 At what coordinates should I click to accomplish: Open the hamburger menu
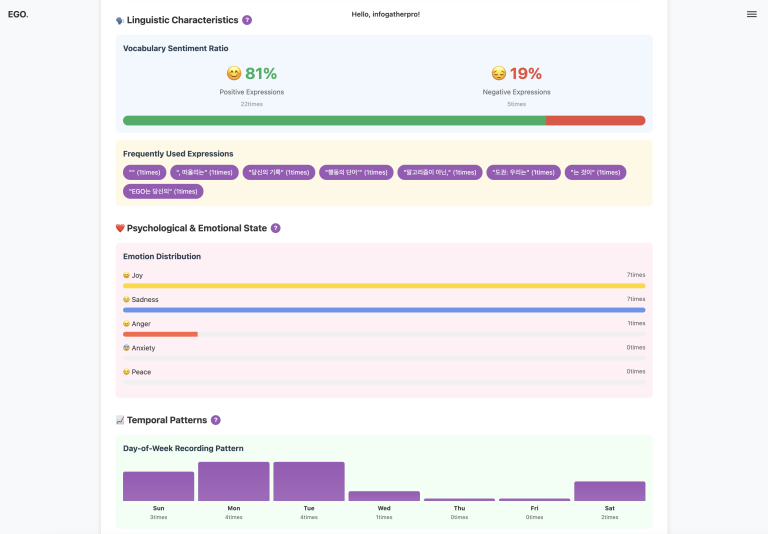point(751,14)
